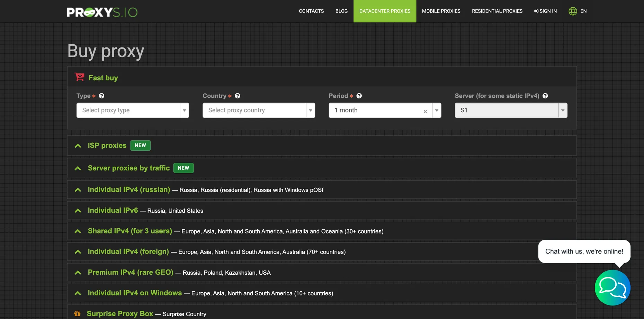Image resolution: width=644 pixels, height=319 pixels.
Task: Open Mobile Proxies page
Action: pos(441,11)
